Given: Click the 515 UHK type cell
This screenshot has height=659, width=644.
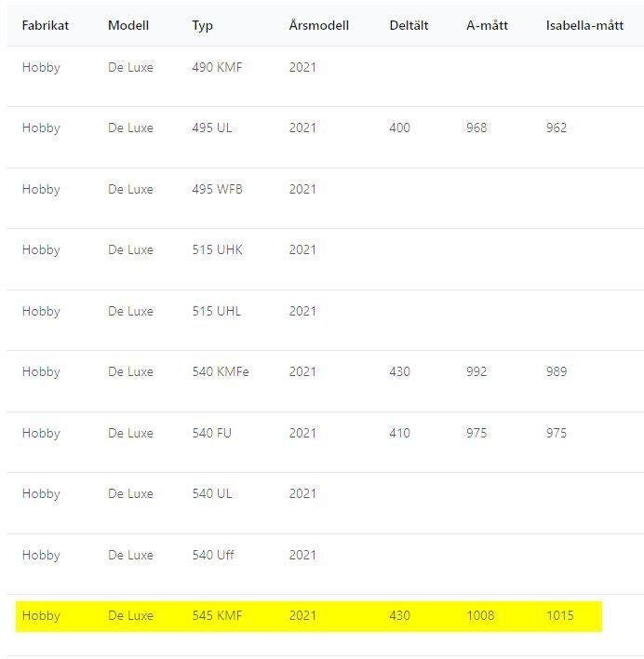Looking at the screenshot, I should [217, 249].
